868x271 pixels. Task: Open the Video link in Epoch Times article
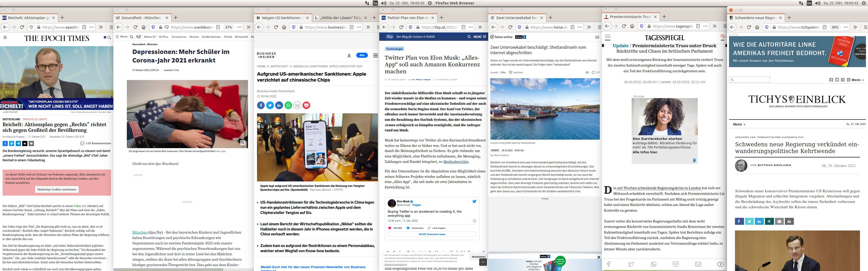click(78, 206)
